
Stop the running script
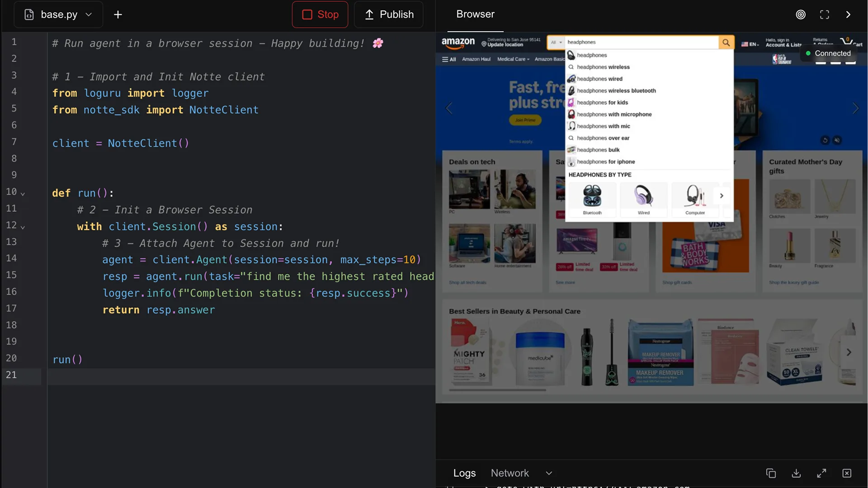pos(320,14)
